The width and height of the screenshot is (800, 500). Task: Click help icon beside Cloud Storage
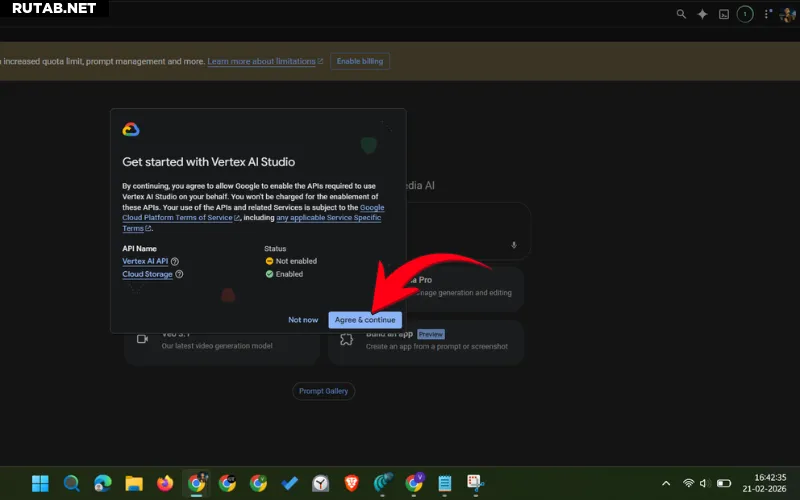pyautogui.click(x=179, y=274)
